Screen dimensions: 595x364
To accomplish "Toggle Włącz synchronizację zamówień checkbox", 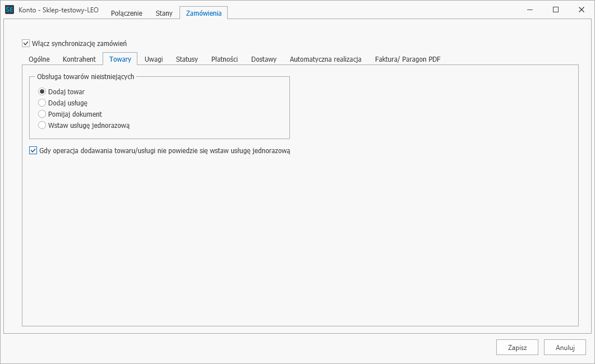I will click(26, 43).
